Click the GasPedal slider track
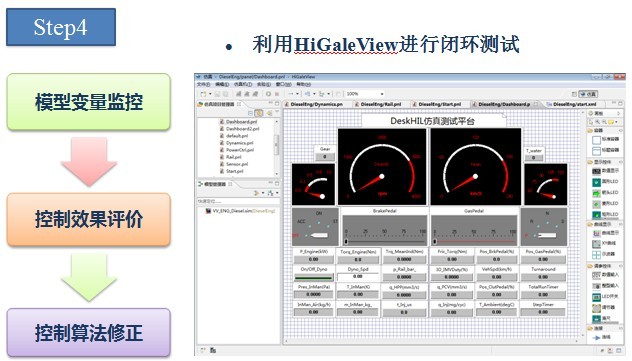632x361 pixels. (474, 242)
